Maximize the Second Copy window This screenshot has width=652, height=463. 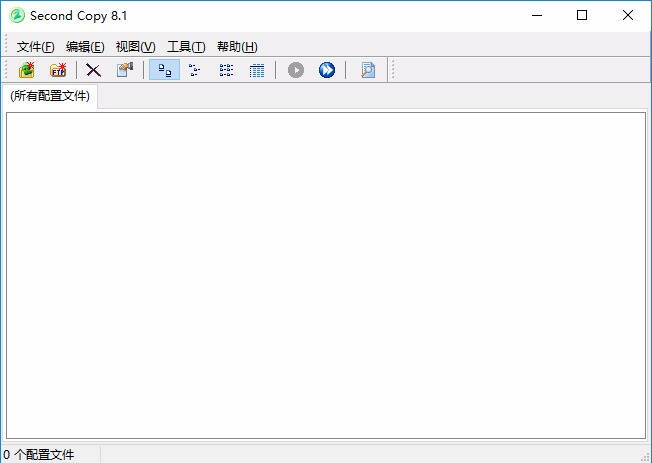click(x=582, y=16)
